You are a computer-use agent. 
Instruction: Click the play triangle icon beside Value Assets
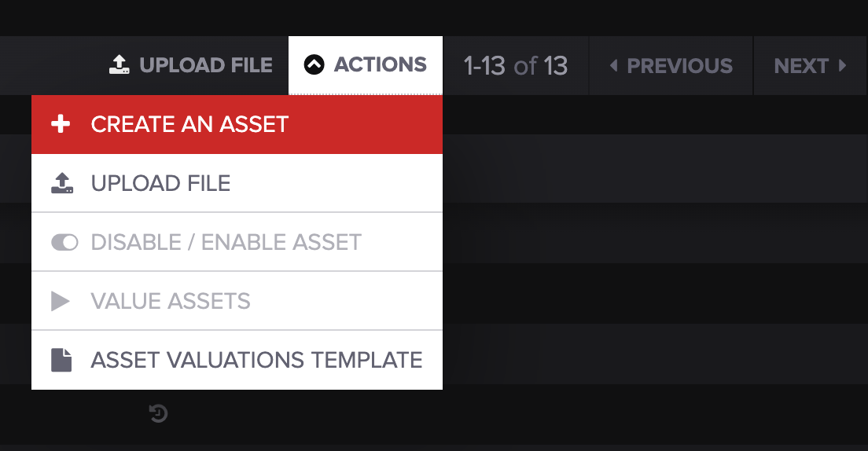coord(61,301)
